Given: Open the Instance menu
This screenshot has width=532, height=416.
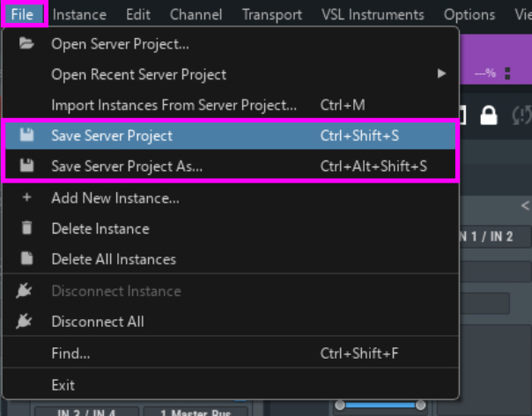Looking at the screenshot, I should pyautogui.click(x=79, y=14).
